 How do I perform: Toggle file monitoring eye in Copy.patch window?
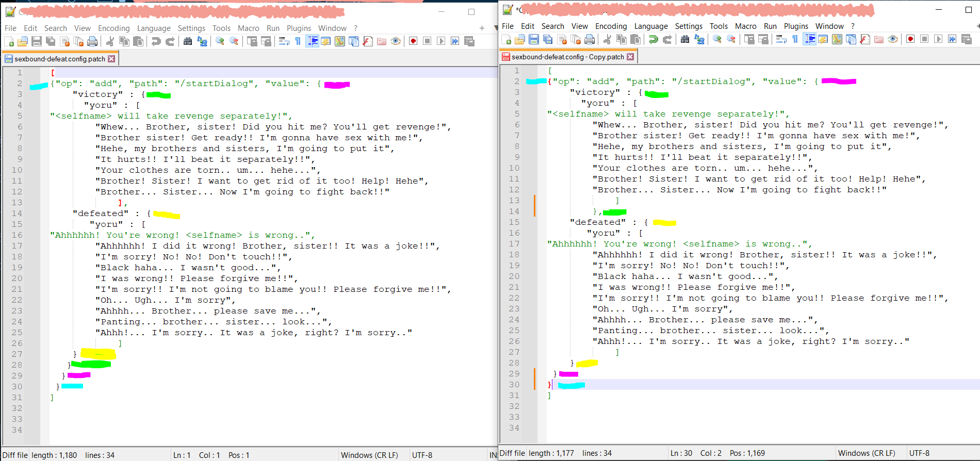893,39
